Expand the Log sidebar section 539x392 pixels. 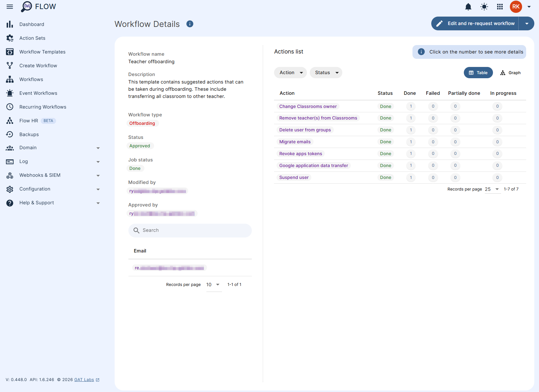98,162
